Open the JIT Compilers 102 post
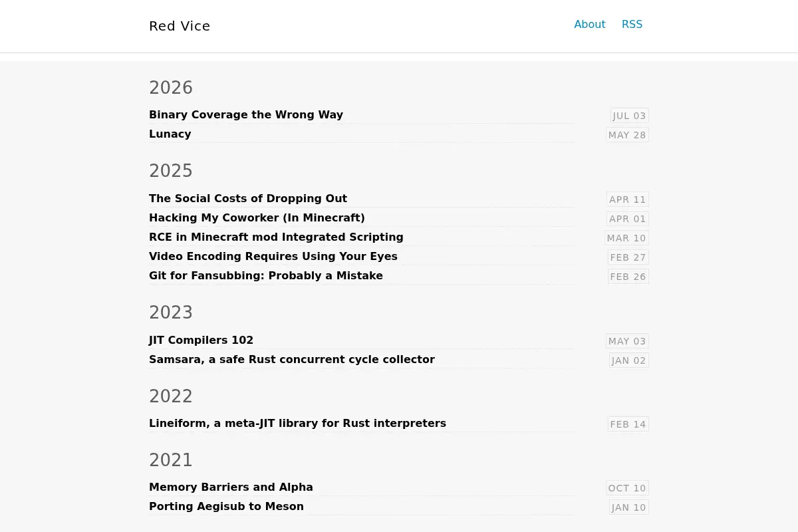Viewport: 798px width, 532px height. pyautogui.click(x=201, y=340)
